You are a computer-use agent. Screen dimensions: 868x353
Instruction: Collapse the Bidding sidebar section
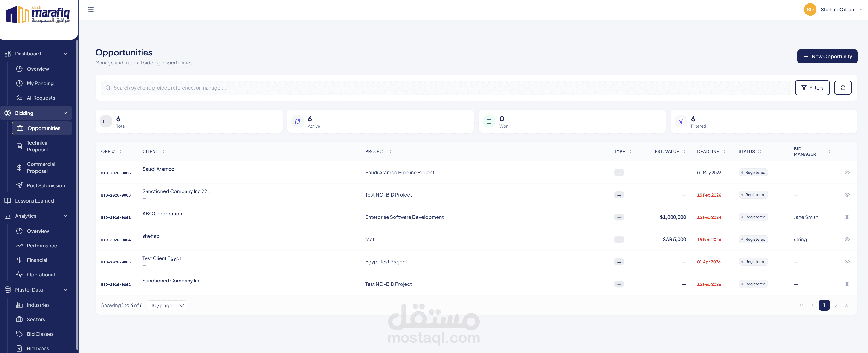pos(65,113)
